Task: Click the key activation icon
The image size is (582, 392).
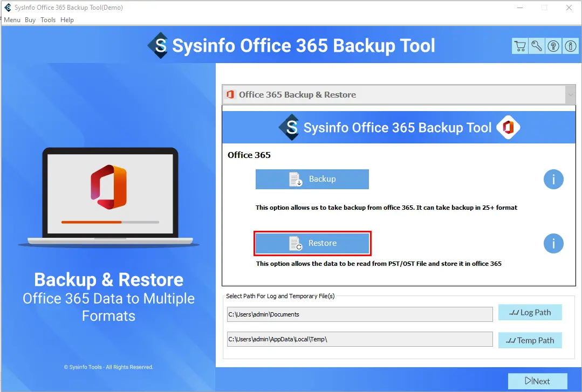Action: pyautogui.click(x=537, y=46)
